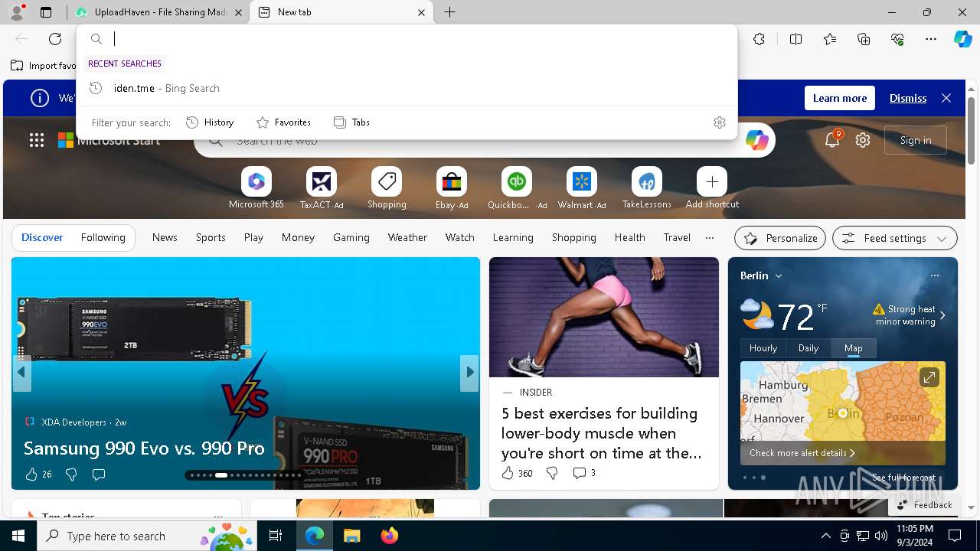
Task: Open the Import favorites bookmark item
Action: [x=44, y=66]
